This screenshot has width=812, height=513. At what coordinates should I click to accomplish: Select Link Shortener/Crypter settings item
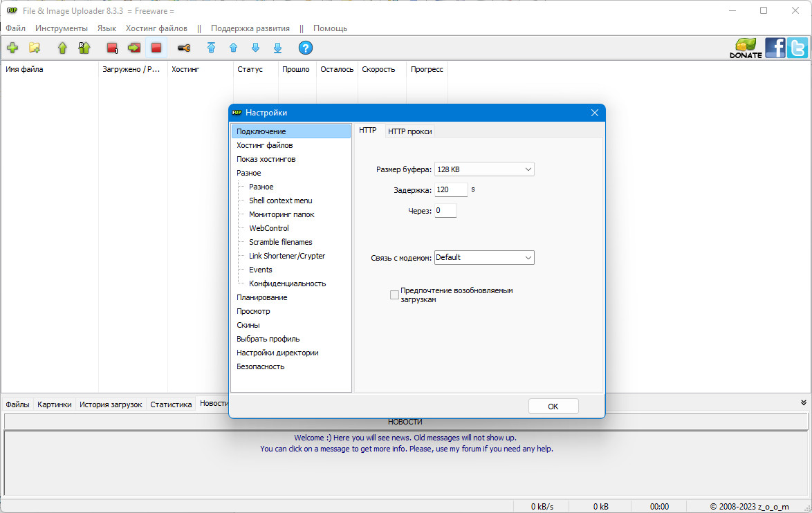[287, 256]
